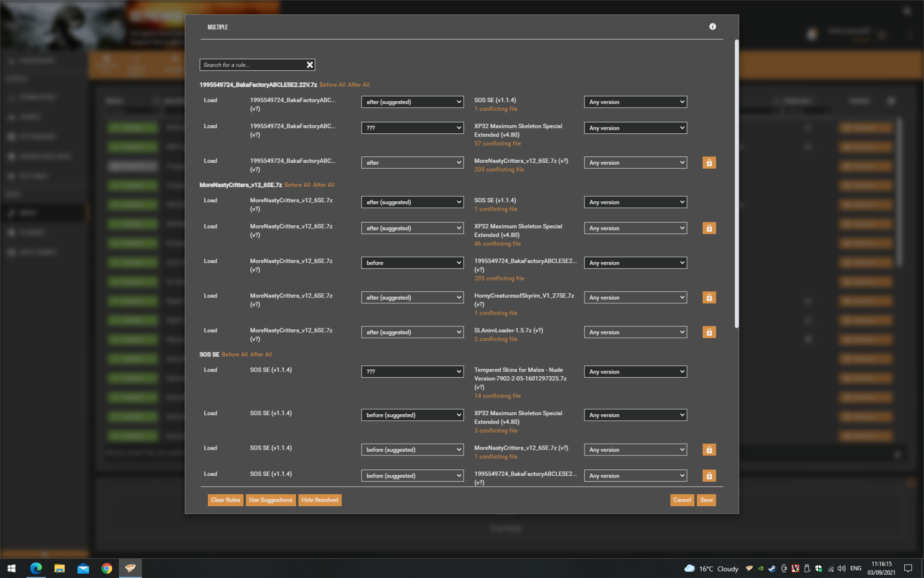Screen dimensions: 924x578
Task: Toggle lock on SOS SE before BakaFactory rule
Action: click(709, 476)
